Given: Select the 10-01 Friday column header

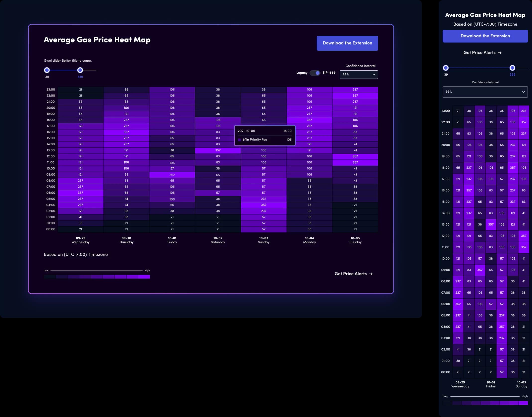Looking at the screenshot, I should [x=172, y=240].
